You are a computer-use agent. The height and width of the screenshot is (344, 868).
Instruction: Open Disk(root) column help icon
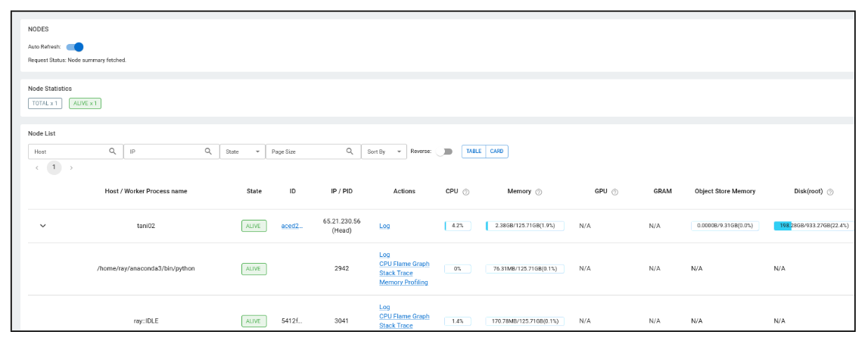coord(830,192)
